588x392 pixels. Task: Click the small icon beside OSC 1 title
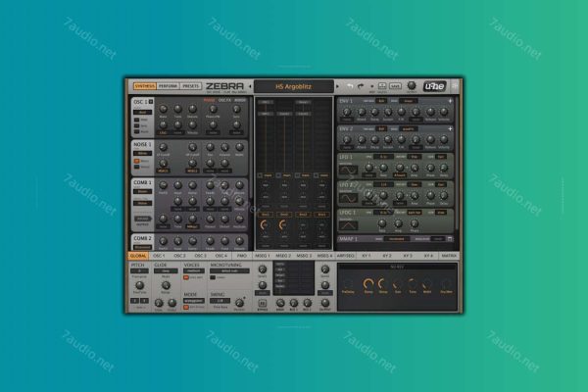pyautogui.click(x=151, y=102)
